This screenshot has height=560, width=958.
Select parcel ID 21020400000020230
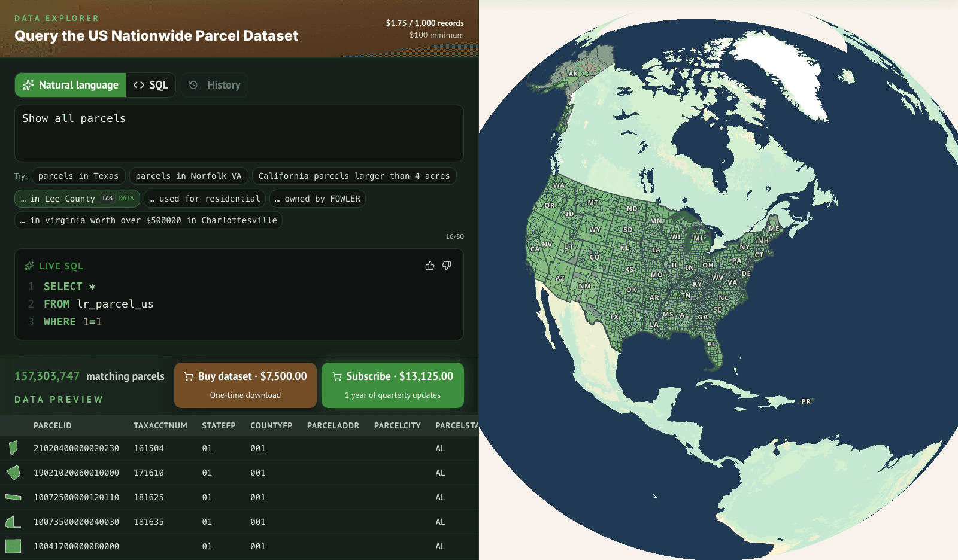point(77,448)
